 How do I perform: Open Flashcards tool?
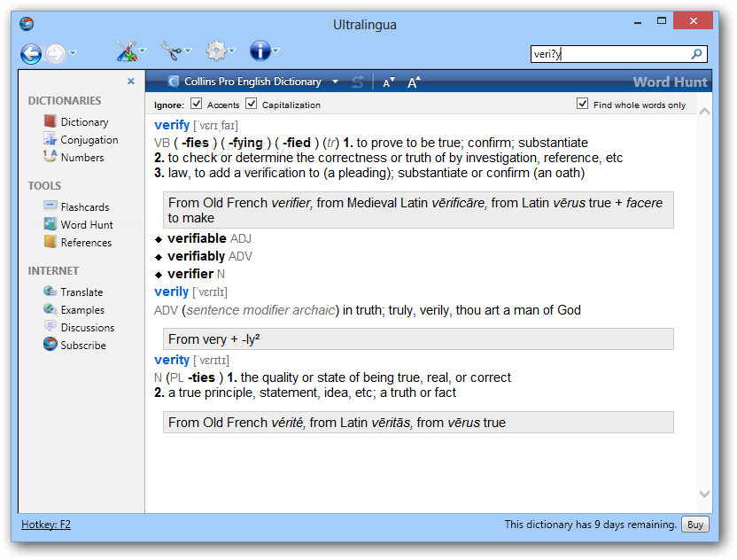point(85,207)
